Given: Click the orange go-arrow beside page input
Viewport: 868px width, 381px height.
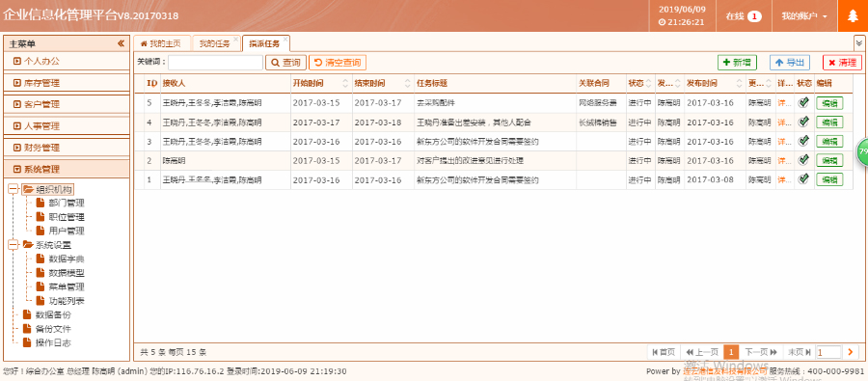Looking at the screenshot, I should click(x=851, y=352).
